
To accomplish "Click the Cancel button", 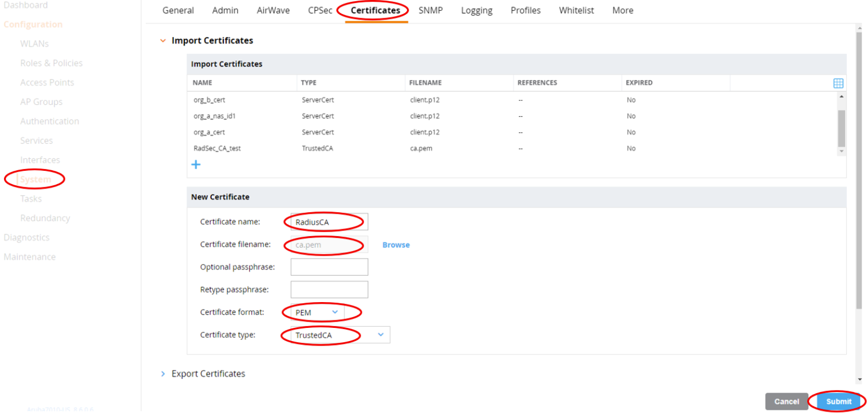I will point(786,401).
